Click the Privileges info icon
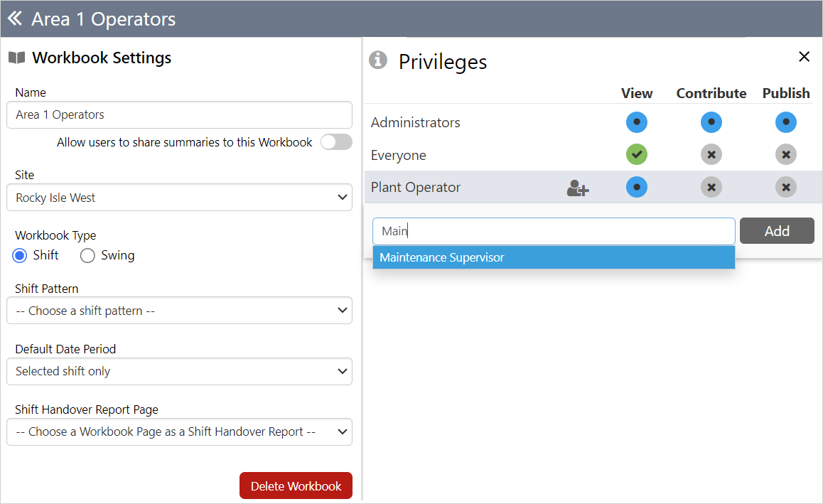The width and height of the screenshot is (823, 504). click(378, 60)
